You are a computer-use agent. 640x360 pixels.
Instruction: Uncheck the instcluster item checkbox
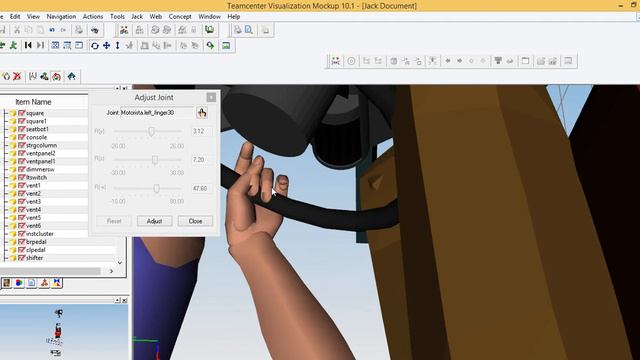(22, 234)
